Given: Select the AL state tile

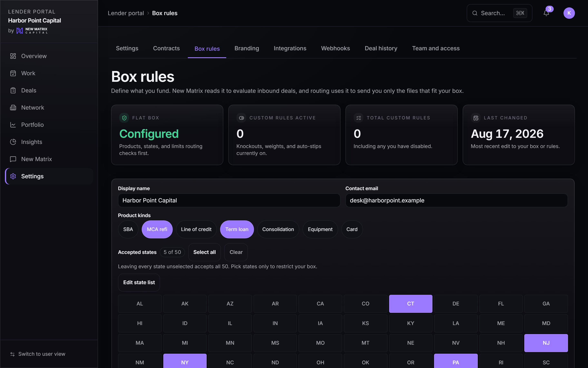Looking at the screenshot, I should point(140,304).
